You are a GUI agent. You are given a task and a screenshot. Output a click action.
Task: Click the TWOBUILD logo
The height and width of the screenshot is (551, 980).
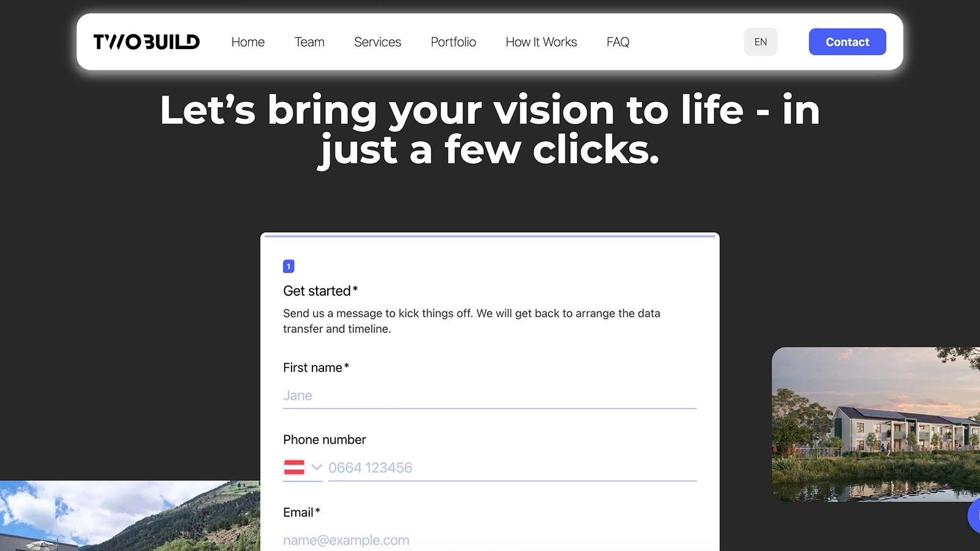(146, 42)
